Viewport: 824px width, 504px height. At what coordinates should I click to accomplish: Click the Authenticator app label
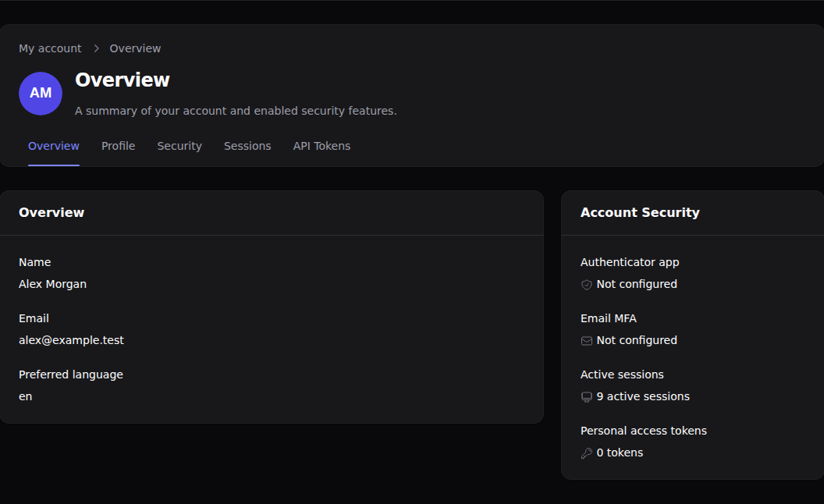tap(630, 262)
